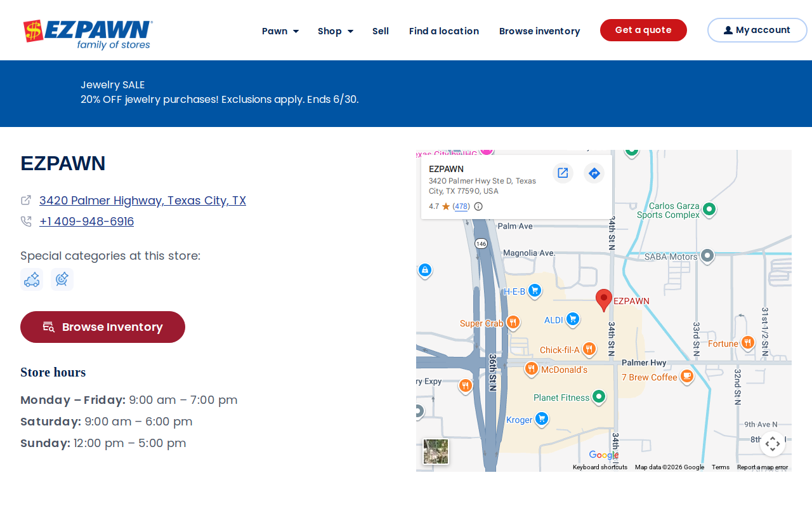The height and width of the screenshot is (508, 812).
Task: Click Browse inventory in navigation
Action: point(539,31)
